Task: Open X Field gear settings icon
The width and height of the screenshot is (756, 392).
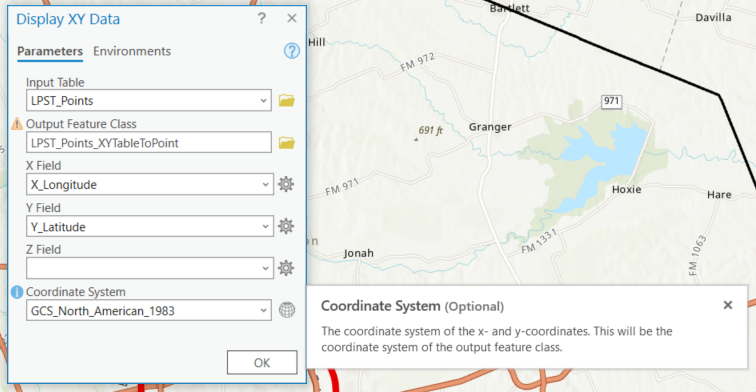Action: click(286, 184)
